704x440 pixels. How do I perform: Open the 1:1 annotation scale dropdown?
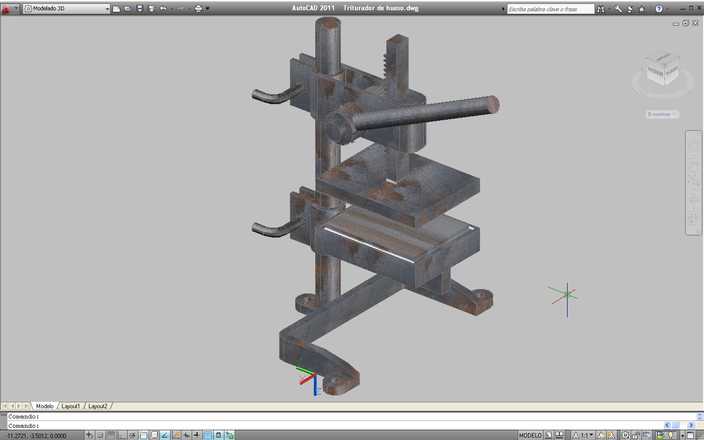coord(589,436)
